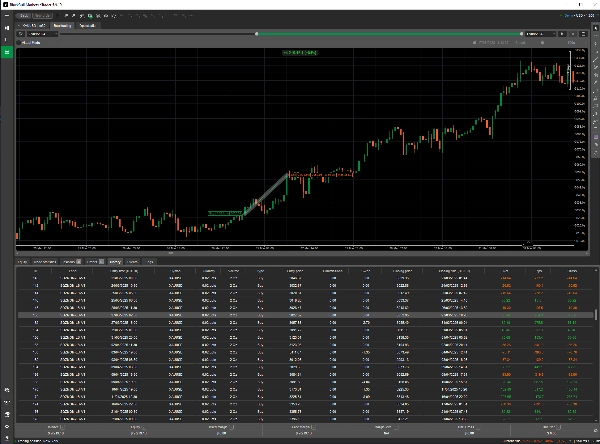Stop the backtest with the square stop button
The width and height of the screenshot is (600, 444).
[573, 34]
